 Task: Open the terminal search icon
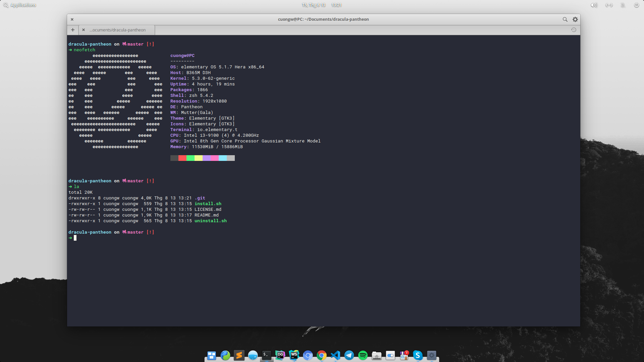565,19
